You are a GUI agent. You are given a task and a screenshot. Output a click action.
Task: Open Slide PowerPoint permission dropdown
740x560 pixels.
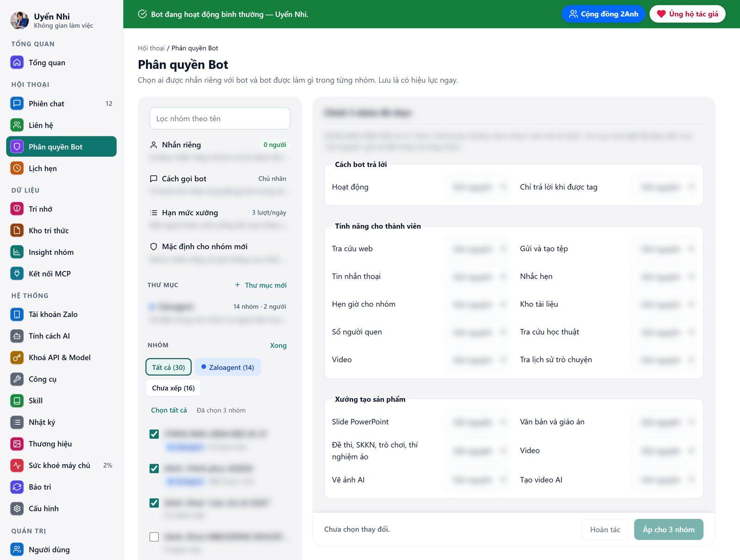click(479, 422)
